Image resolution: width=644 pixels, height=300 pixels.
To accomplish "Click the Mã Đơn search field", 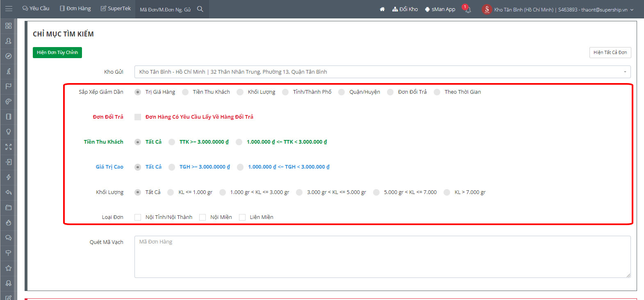I will point(166,9).
